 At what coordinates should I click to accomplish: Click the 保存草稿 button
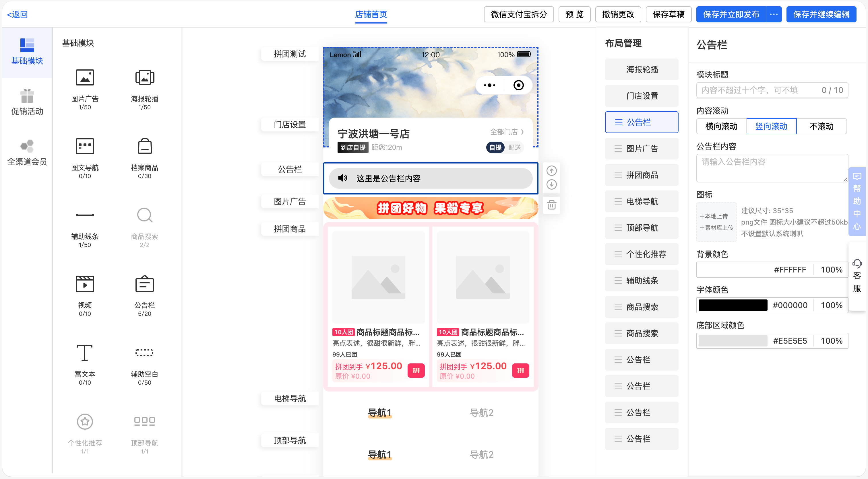(x=668, y=14)
